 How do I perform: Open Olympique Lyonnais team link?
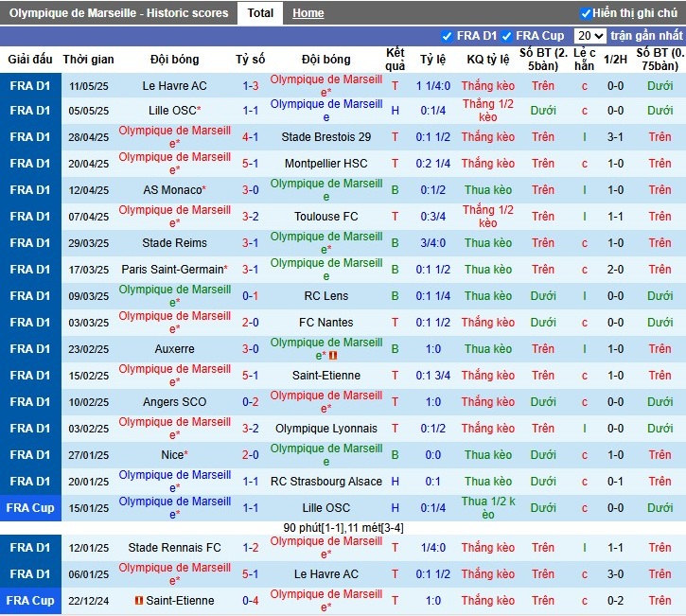325,429
